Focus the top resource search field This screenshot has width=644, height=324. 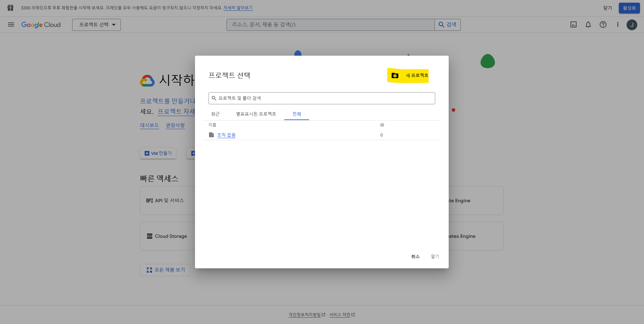[x=331, y=25]
